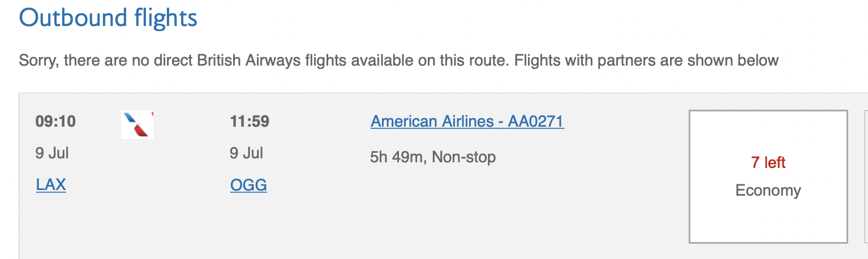Click the Economy cabin label

pos(768,190)
